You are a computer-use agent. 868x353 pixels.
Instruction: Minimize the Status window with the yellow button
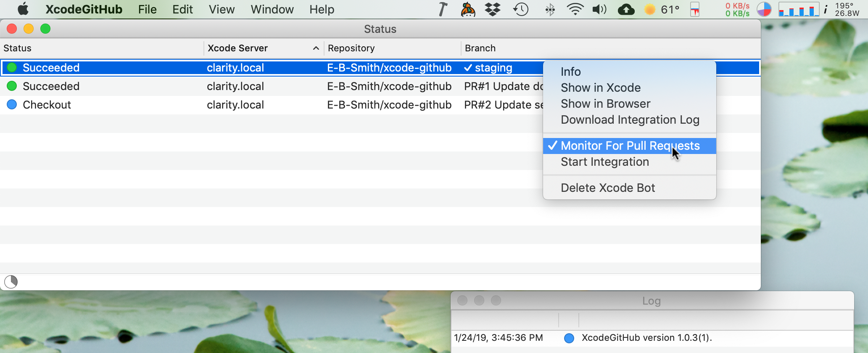pyautogui.click(x=29, y=29)
